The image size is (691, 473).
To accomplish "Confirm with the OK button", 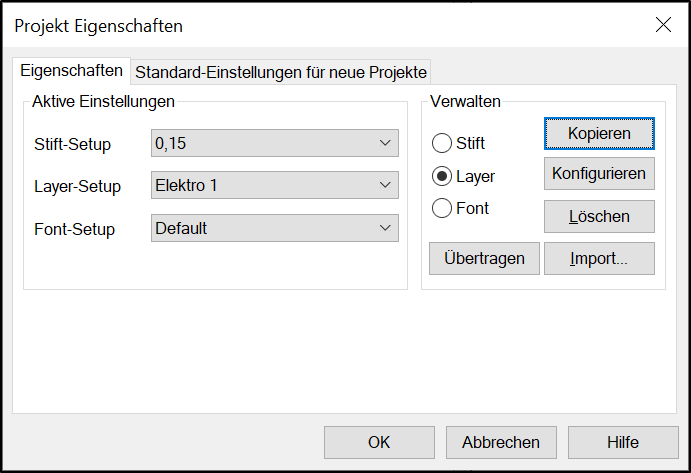I will point(379,442).
